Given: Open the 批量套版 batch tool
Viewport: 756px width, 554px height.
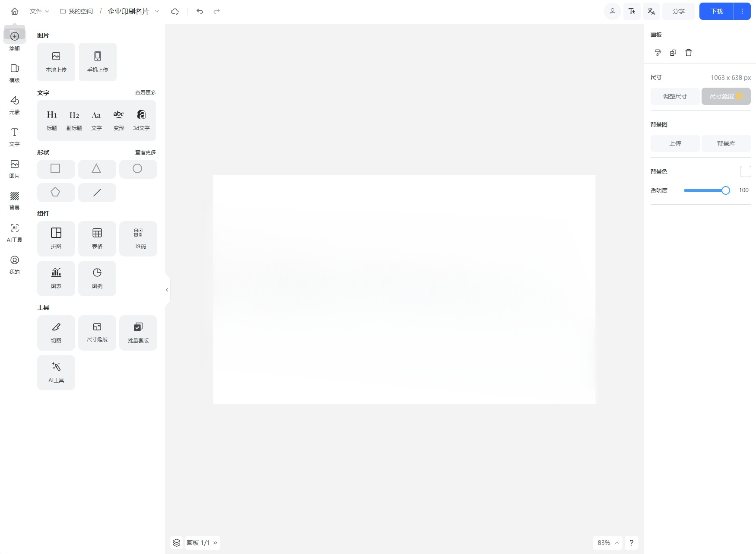Looking at the screenshot, I should [138, 332].
